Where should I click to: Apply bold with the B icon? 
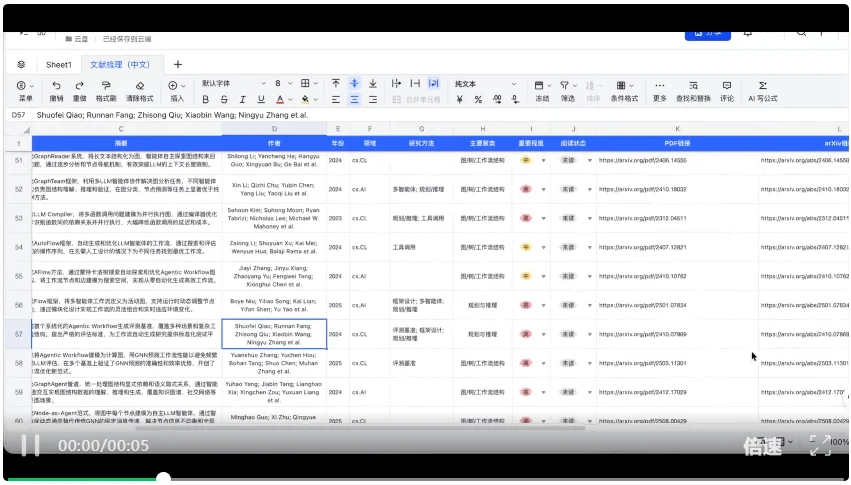[x=205, y=99]
